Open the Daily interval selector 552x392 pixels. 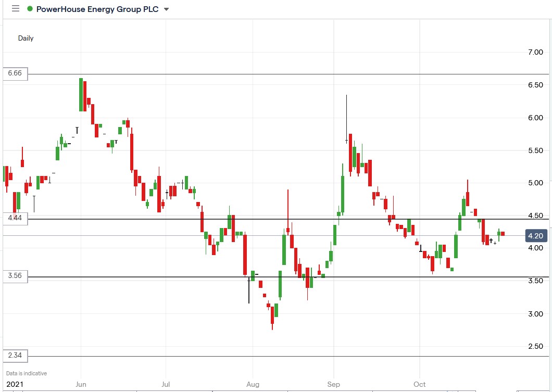pos(26,38)
